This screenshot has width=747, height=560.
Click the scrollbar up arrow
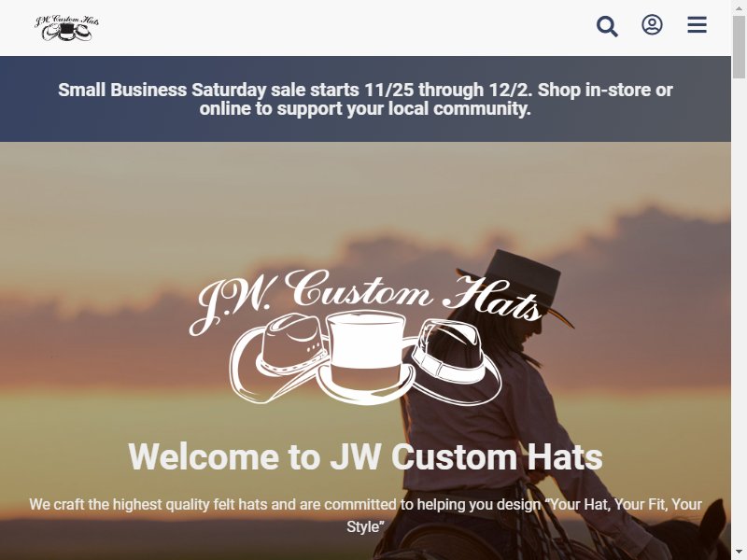(739, 7)
